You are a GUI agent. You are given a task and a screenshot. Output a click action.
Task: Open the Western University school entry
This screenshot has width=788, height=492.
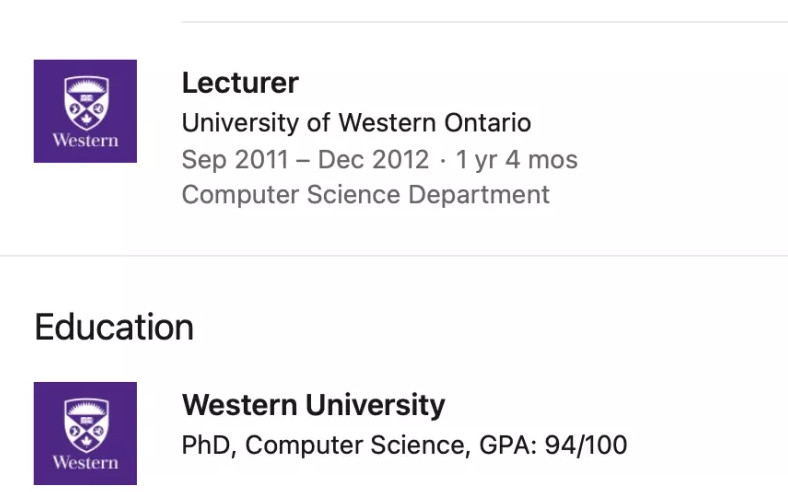(314, 405)
